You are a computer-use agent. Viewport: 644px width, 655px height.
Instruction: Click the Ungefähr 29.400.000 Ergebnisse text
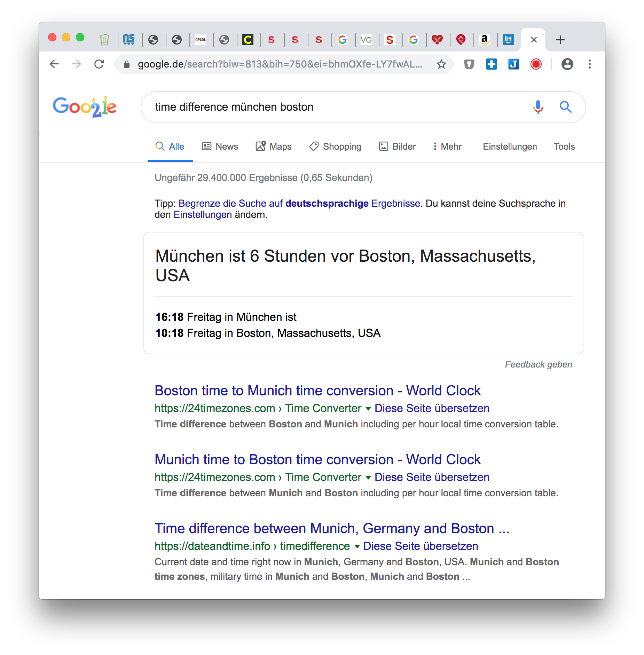click(x=264, y=177)
